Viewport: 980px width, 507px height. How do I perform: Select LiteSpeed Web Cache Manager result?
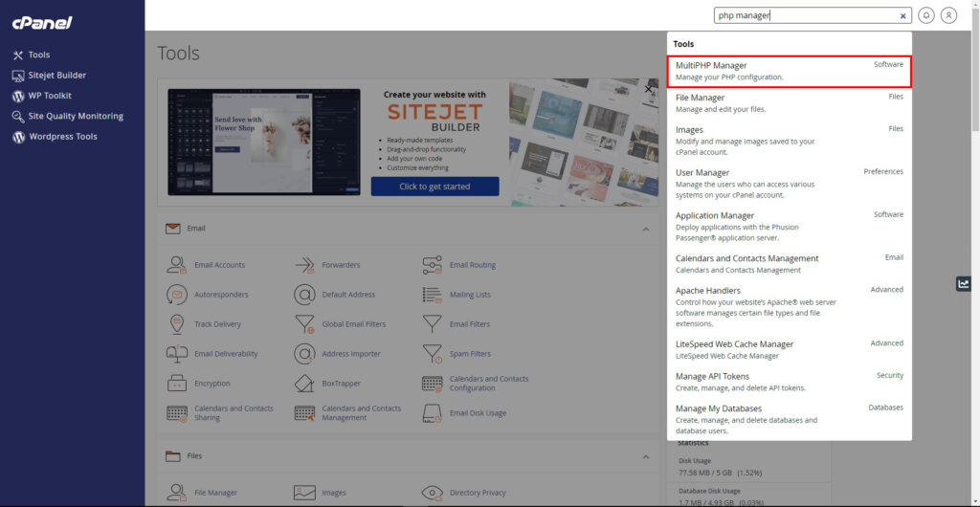coord(790,350)
